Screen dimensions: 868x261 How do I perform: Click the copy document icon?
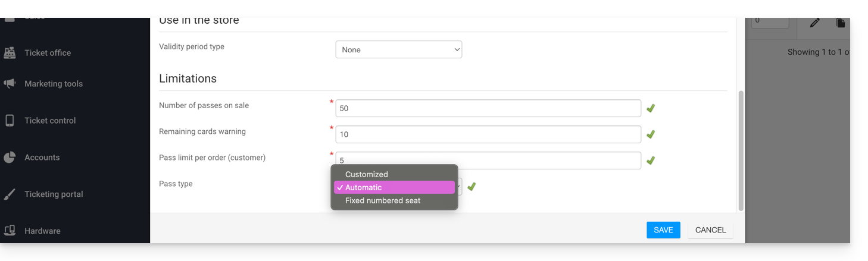point(840,23)
